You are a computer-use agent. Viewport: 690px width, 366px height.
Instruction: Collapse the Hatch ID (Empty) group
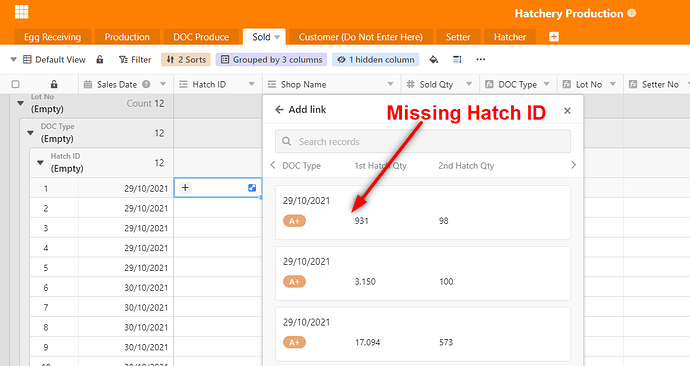coord(40,163)
